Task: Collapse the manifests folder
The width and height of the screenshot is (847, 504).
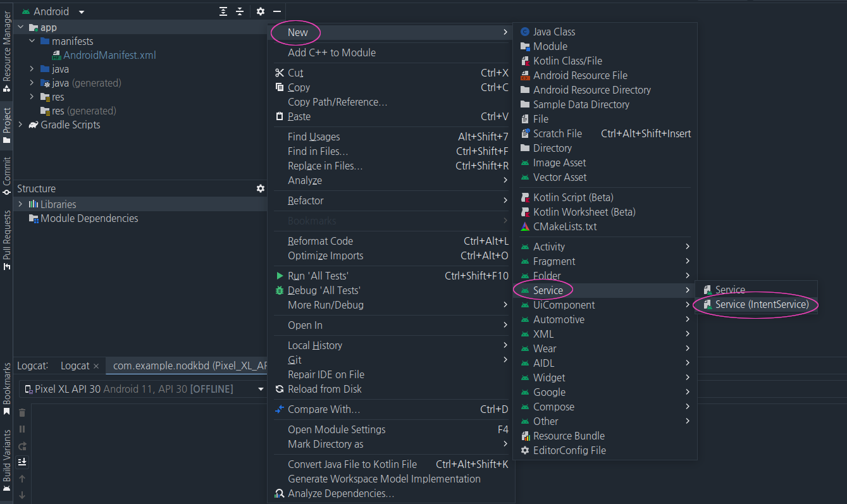Action: tap(32, 41)
